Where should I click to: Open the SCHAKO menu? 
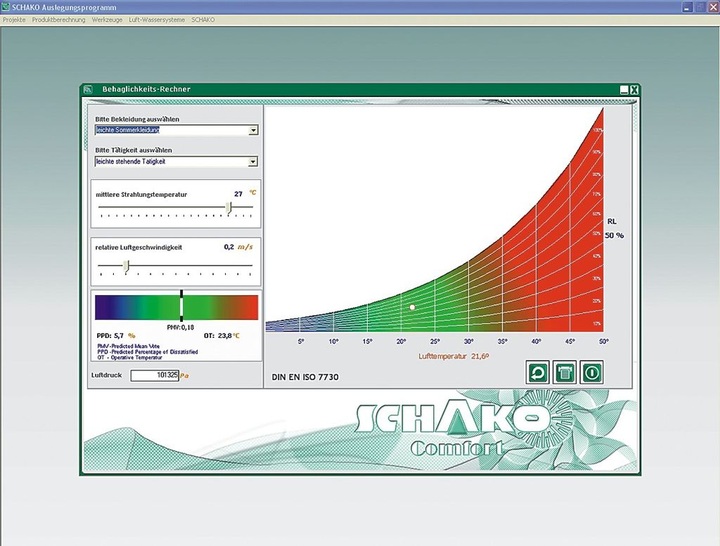204,19
